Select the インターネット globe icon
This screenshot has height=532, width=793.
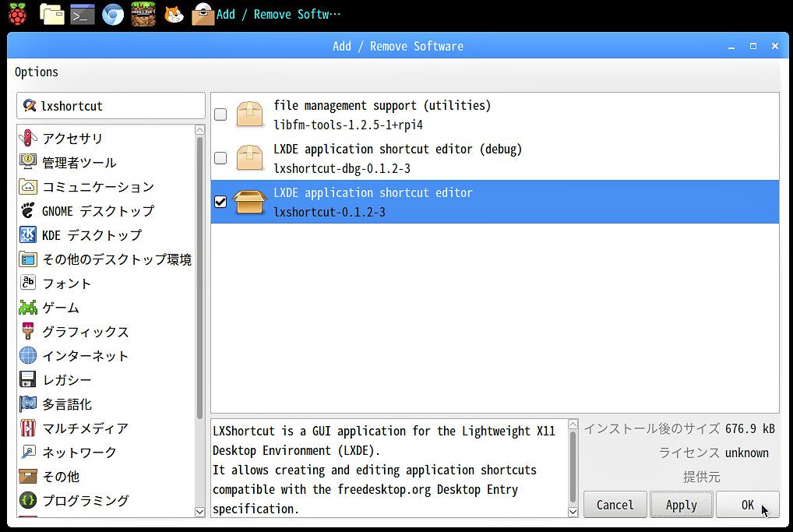click(x=28, y=355)
